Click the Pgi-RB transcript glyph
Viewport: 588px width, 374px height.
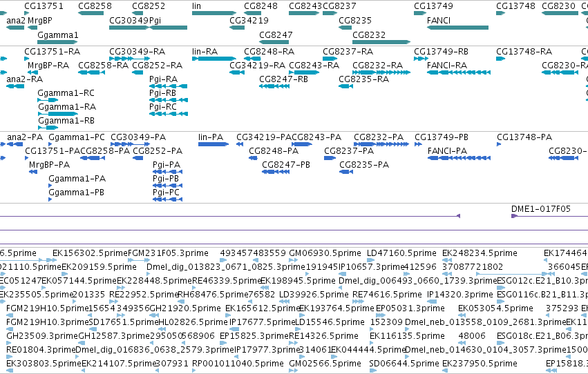(x=168, y=100)
